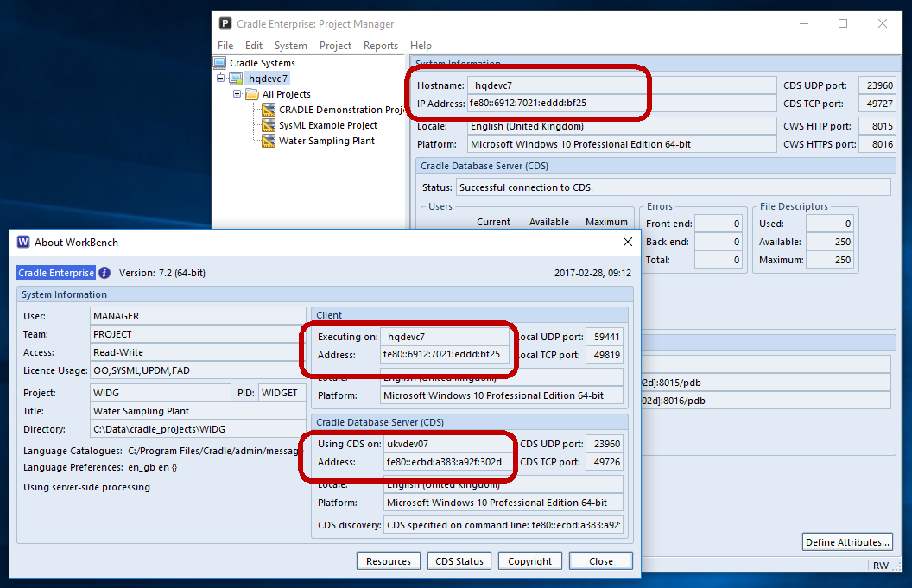Close the About WorkBench dialog with Close button
Viewport: 912px width, 588px height.
point(600,561)
